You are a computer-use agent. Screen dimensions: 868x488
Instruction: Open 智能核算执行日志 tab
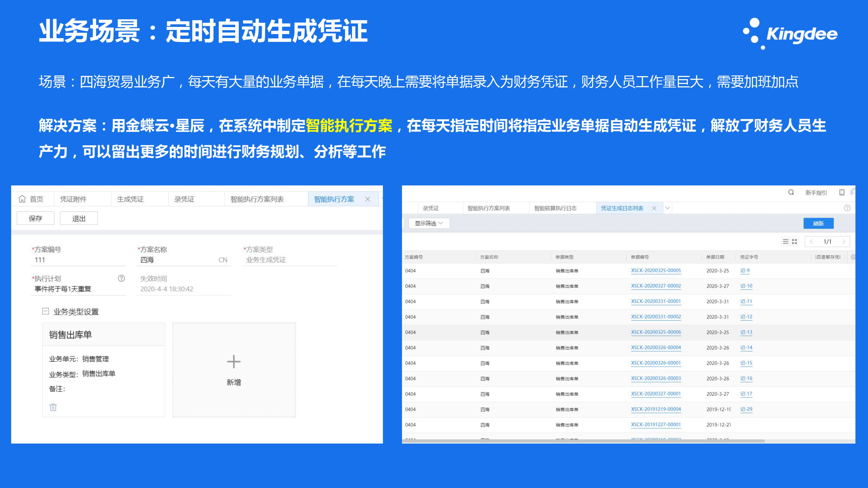point(555,208)
